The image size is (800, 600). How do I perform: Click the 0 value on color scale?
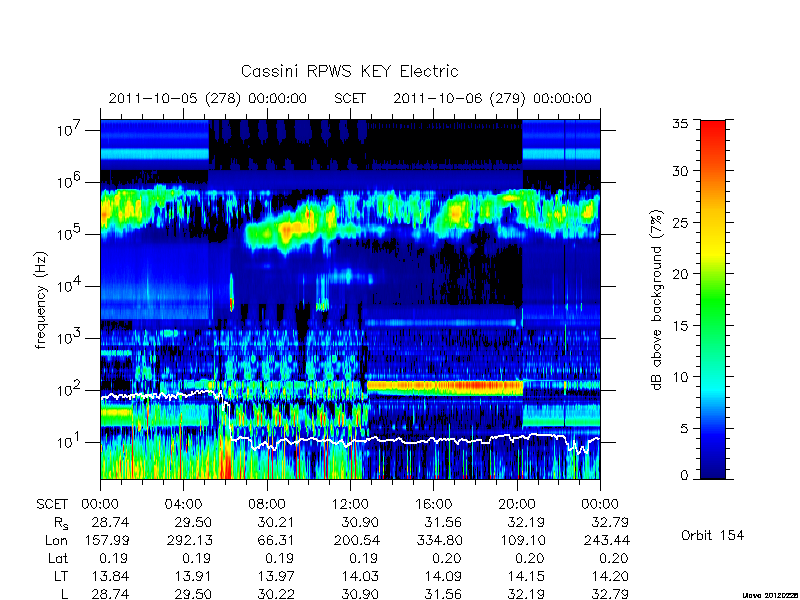pyautogui.click(x=684, y=476)
